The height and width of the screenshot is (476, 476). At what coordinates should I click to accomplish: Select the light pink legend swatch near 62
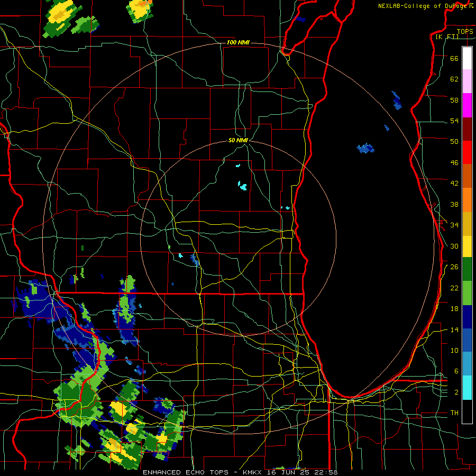[467, 81]
